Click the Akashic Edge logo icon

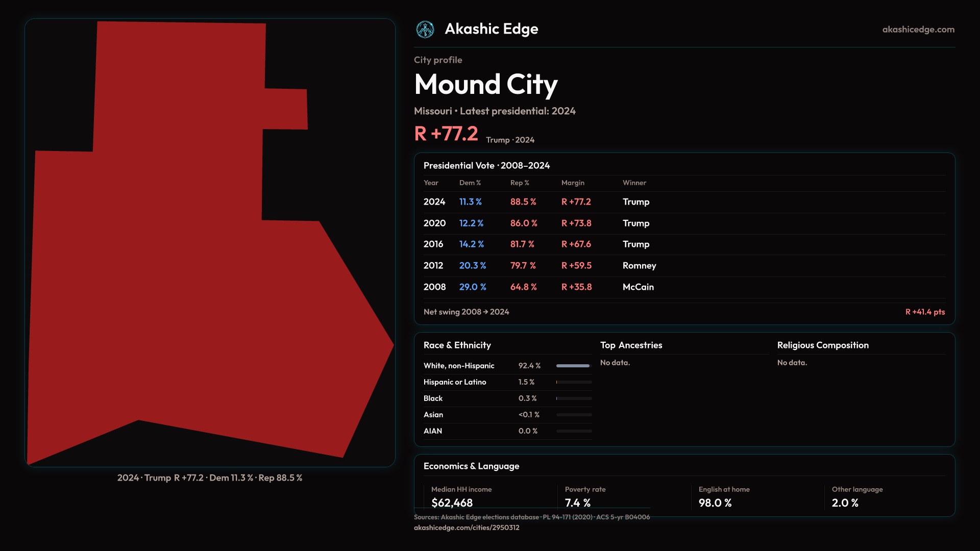click(x=425, y=30)
